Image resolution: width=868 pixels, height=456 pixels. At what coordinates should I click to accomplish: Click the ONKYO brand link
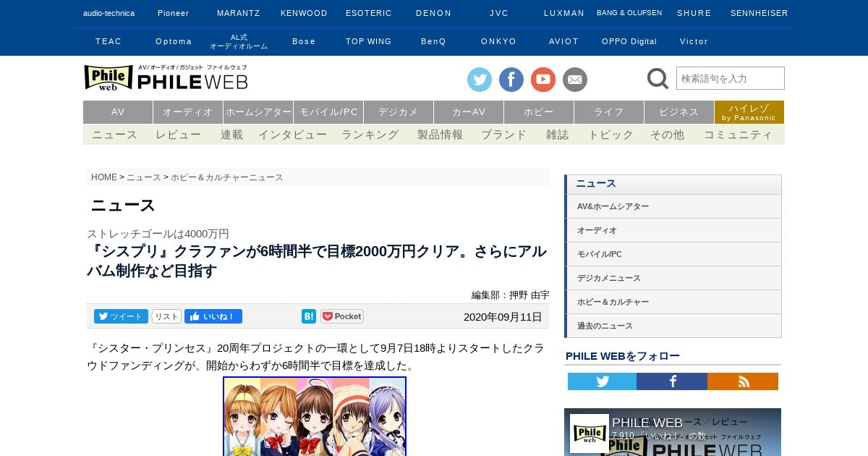[x=499, y=41]
